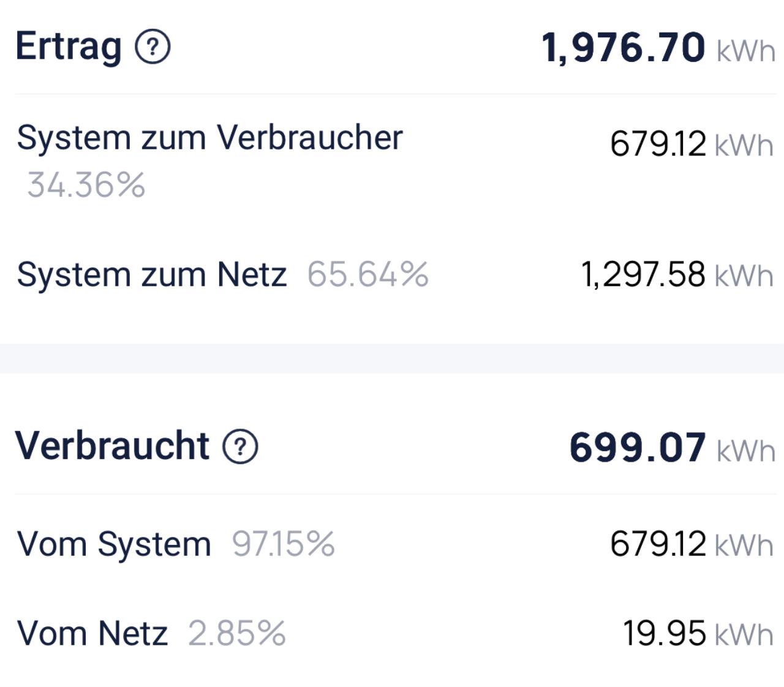Select the System zum Netz label
Viewport: 784px width, 687px height.
(x=151, y=274)
